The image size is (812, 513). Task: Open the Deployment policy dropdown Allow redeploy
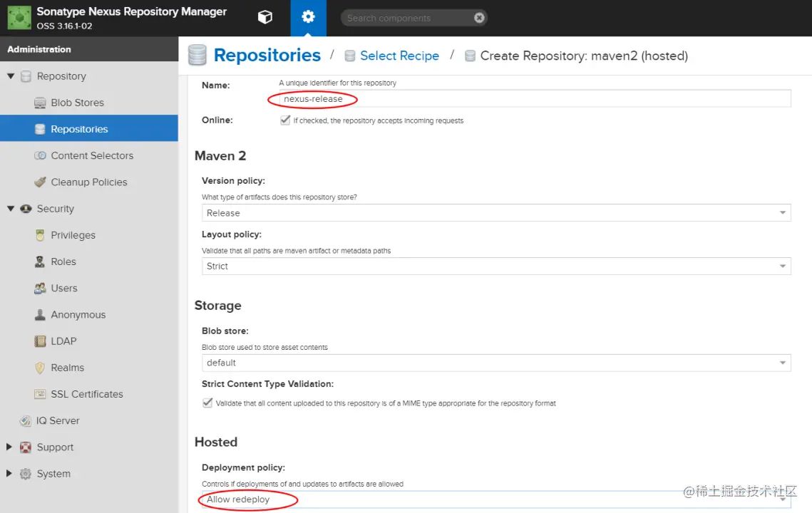(496, 499)
